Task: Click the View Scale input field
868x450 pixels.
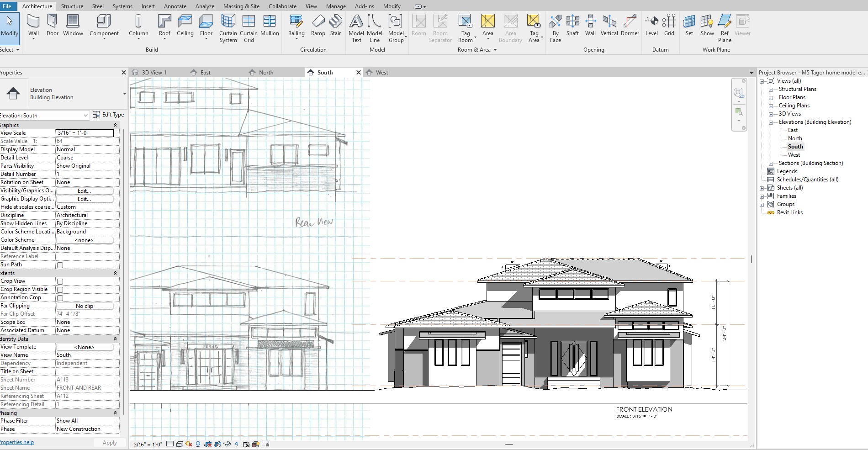Action: [85, 133]
